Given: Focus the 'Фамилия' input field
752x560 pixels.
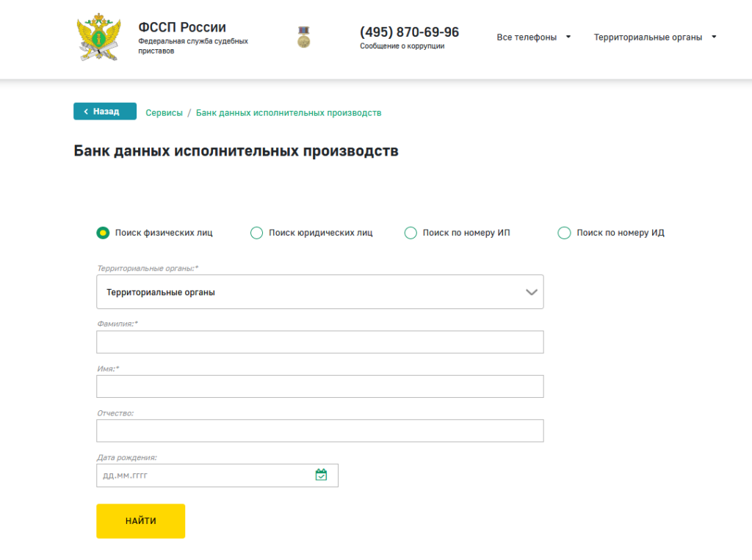Looking at the screenshot, I should point(320,342).
